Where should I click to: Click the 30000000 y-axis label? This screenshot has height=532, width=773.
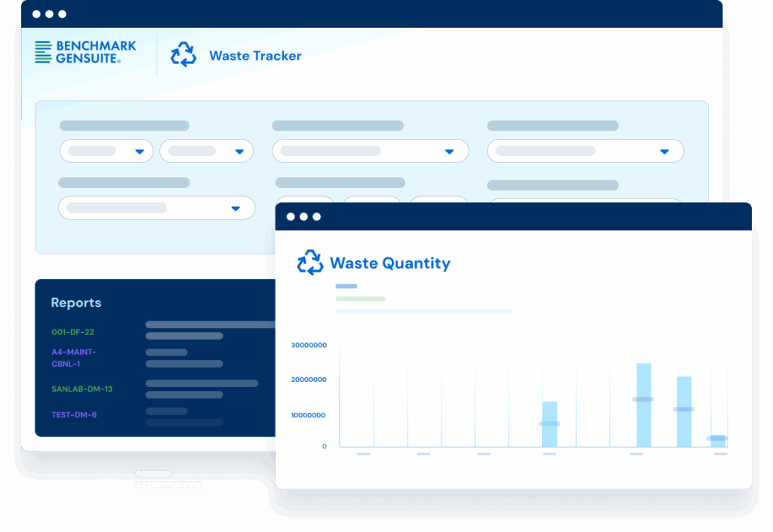(x=309, y=346)
